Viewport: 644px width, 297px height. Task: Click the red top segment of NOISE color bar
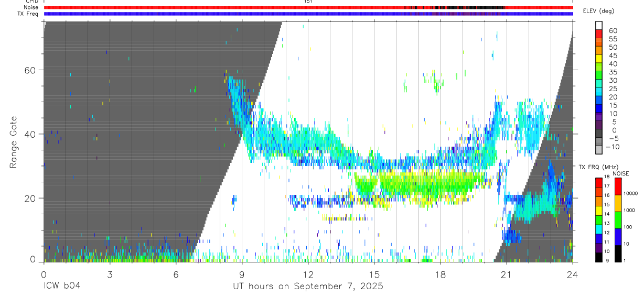tap(618, 186)
